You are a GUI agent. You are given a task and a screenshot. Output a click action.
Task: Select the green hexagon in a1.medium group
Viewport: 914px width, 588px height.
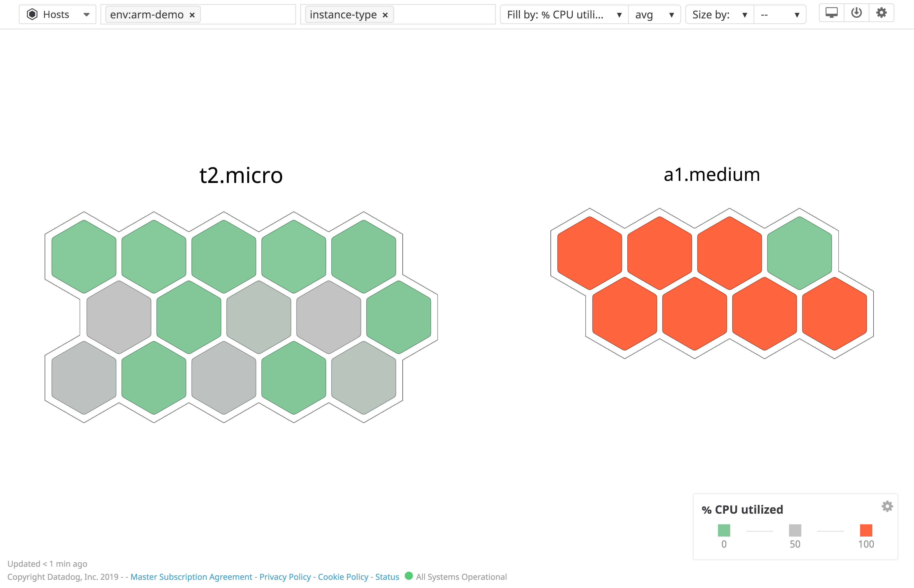pos(799,253)
